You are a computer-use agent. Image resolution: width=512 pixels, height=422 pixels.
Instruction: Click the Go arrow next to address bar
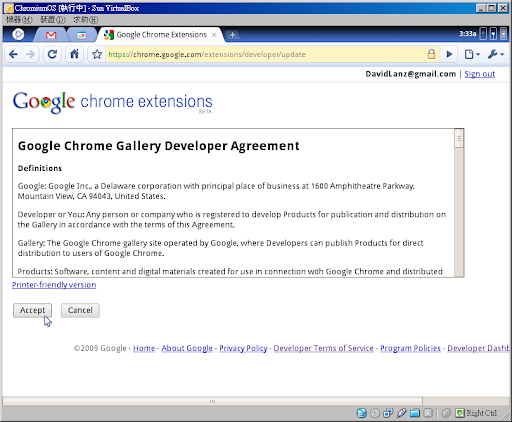[x=449, y=54]
